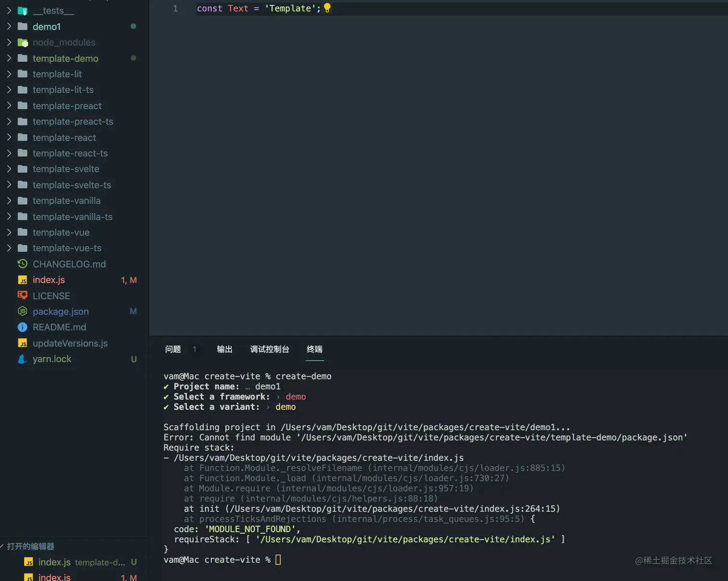The width and height of the screenshot is (728, 581).
Task: Click the README.md info icon
Action: (22, 327)
